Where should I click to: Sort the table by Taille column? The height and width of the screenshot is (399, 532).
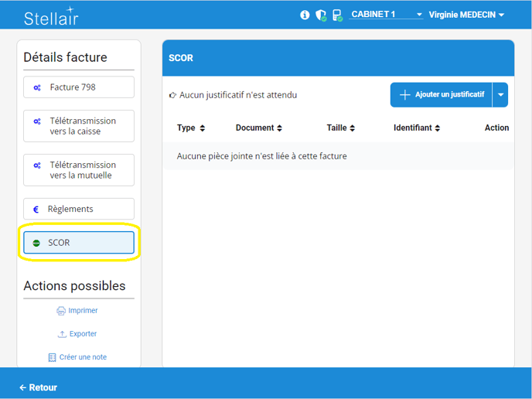pos(341,128)
